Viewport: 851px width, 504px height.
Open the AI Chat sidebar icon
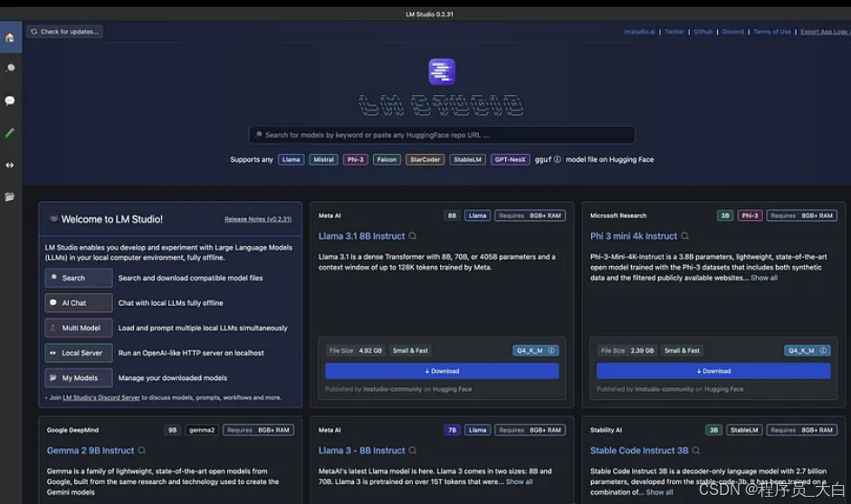(10, 101)
